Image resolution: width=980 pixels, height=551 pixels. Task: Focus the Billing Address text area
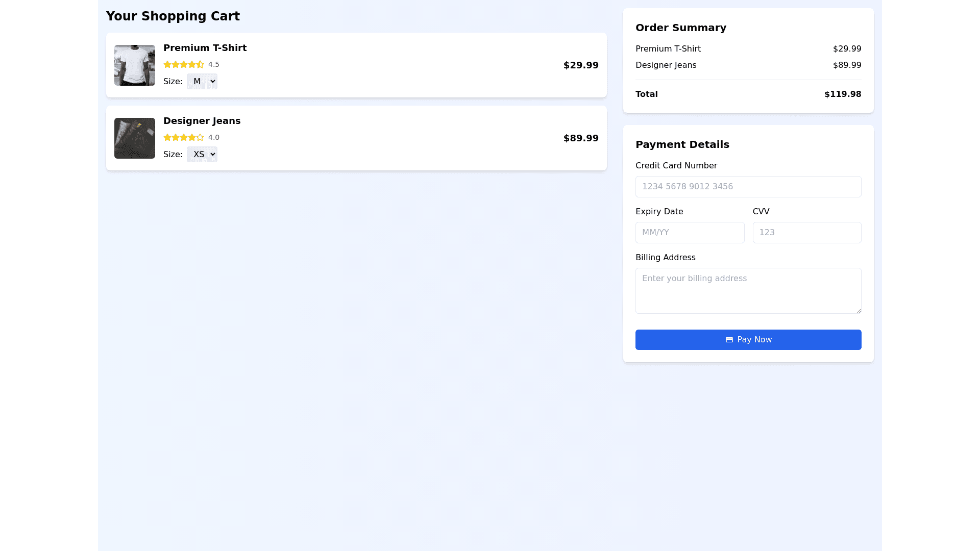pos(748,291)
